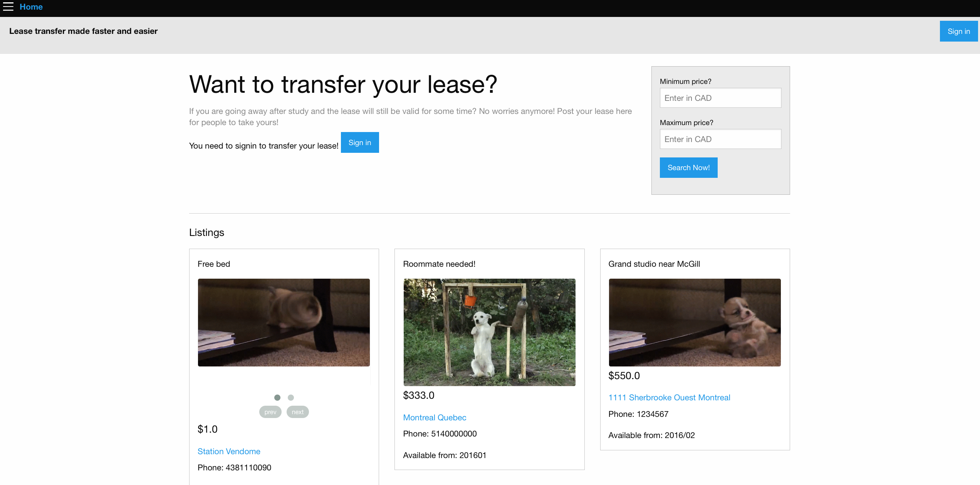
Task: Open 1111 Sherbrooke Ouest Montreal link
Action: point(669,397)
